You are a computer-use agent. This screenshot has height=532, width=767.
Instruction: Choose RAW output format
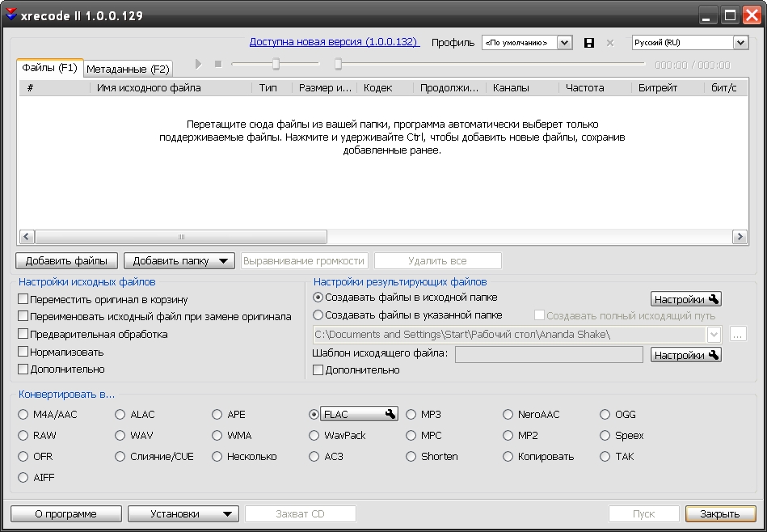[23, 435]
